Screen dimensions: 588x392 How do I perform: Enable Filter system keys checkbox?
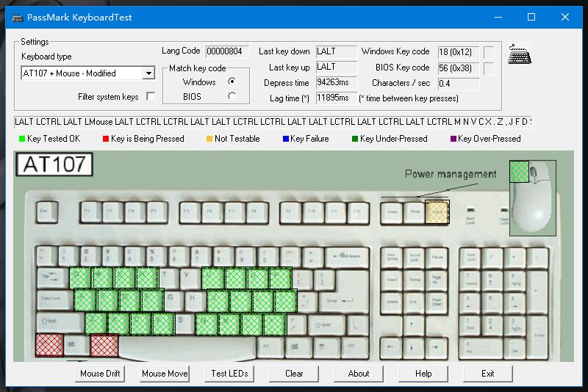(151, 96)
